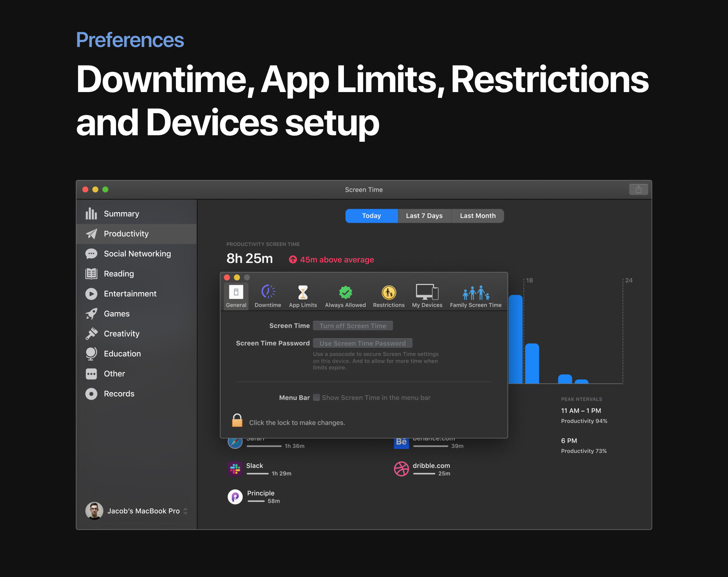Open the Family Screen Time icon
This screenshot has width=728, height=577.
pyautogui.click(x=475, y=292)
